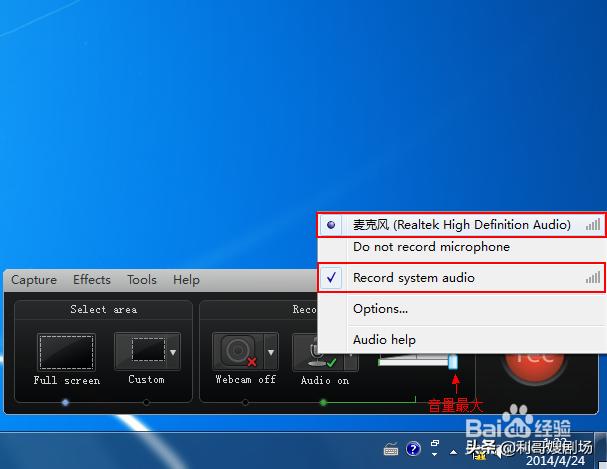The image size is (607, 469).
Task: Click the network icon in system tray
Action: 436,446
